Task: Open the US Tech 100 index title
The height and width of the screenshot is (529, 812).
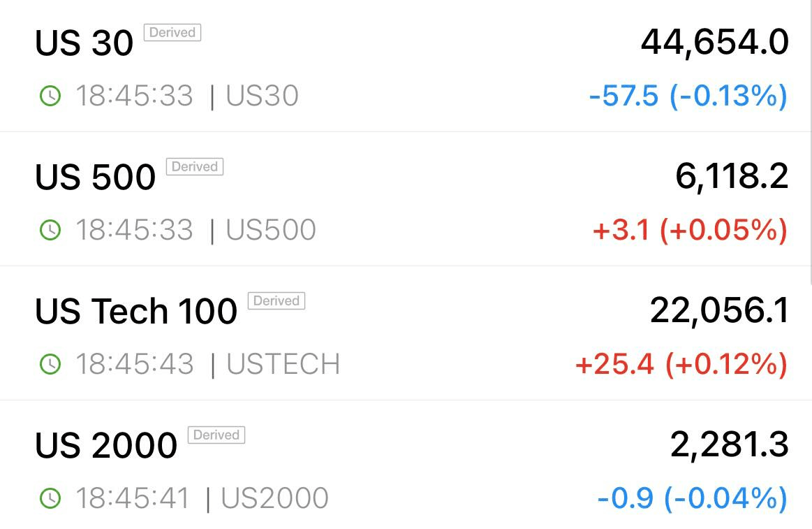Action: point(135,312)
